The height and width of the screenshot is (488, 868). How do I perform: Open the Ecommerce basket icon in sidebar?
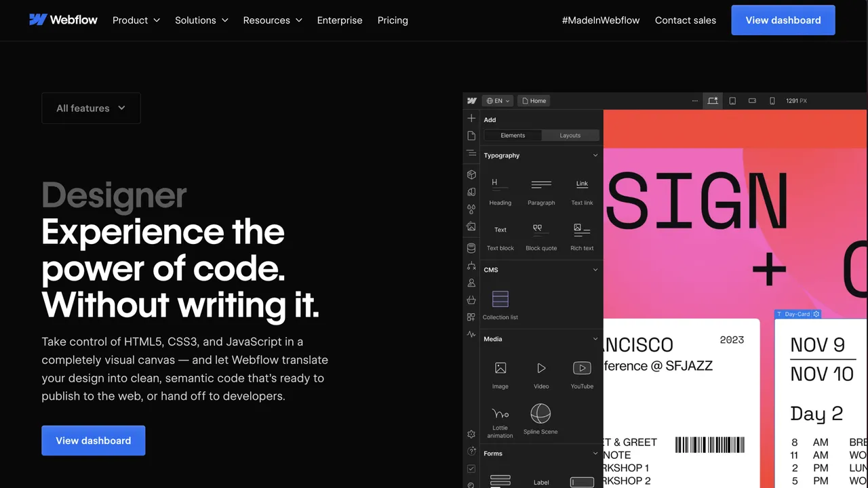(471, 300)
